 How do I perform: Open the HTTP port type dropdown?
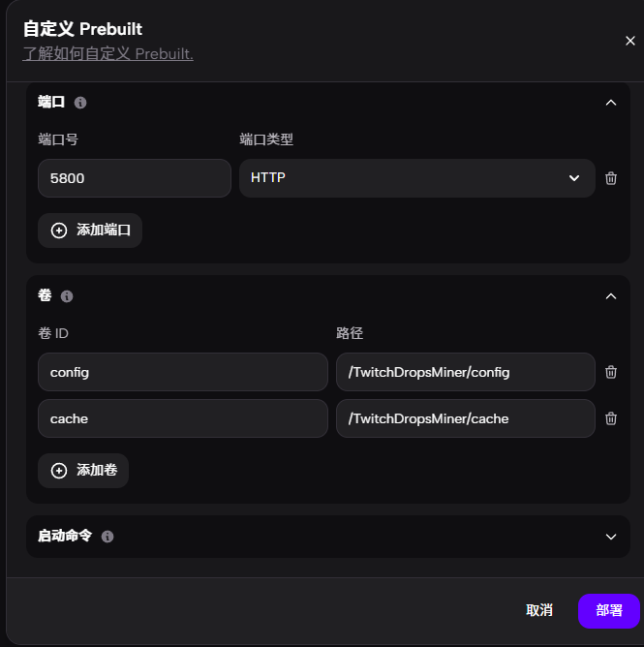[x=417, y=178]
